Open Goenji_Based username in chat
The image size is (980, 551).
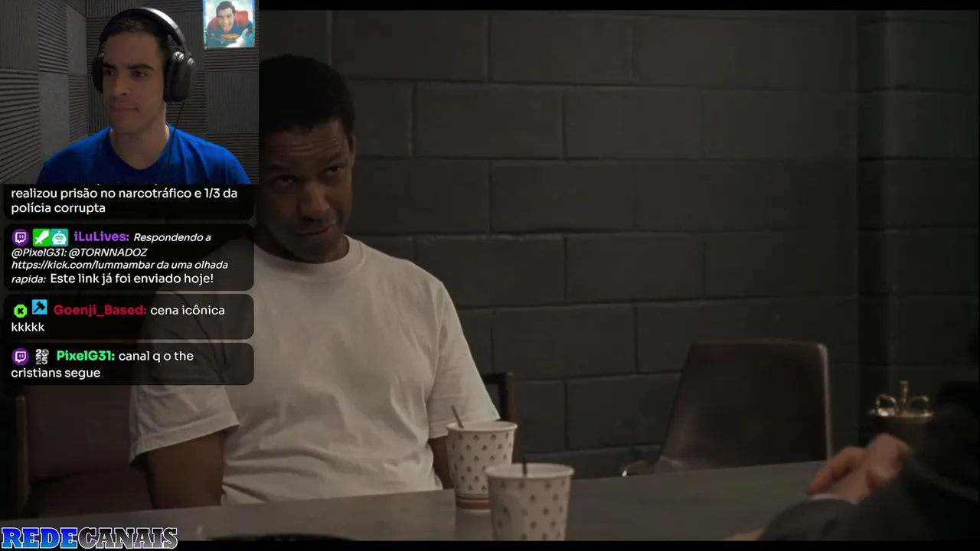[x=100, y=310]
